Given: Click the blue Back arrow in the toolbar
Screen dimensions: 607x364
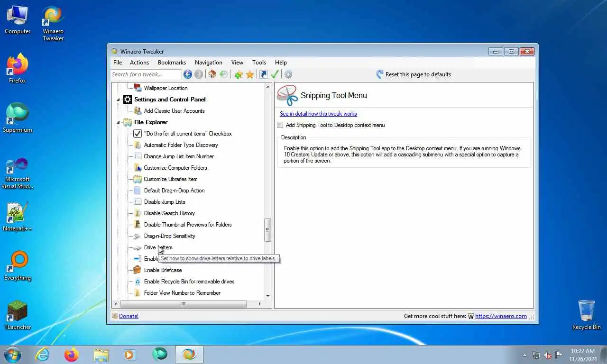Looking at the screenshot, I should [x=188, y=74].
